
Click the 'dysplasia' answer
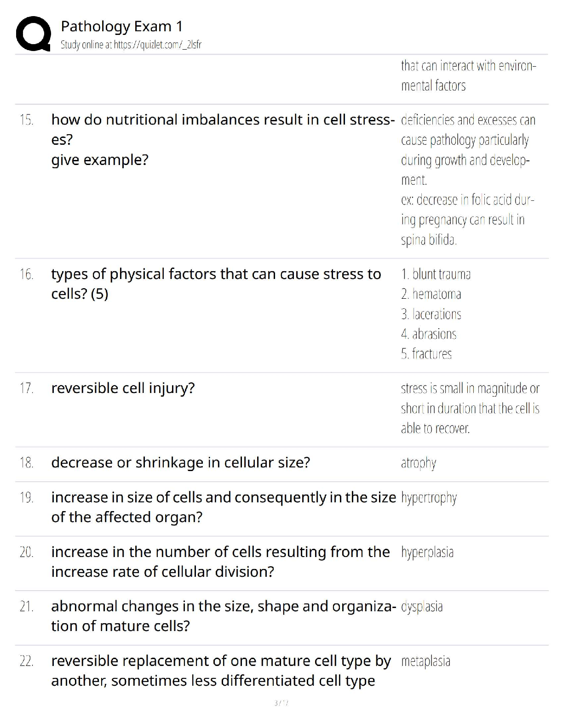click(x=422, y=607)
